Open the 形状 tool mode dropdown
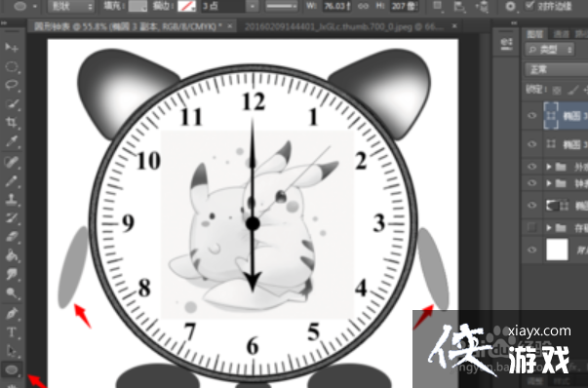The width and height of the screenshot is (588, 388). tap(71, 7)
